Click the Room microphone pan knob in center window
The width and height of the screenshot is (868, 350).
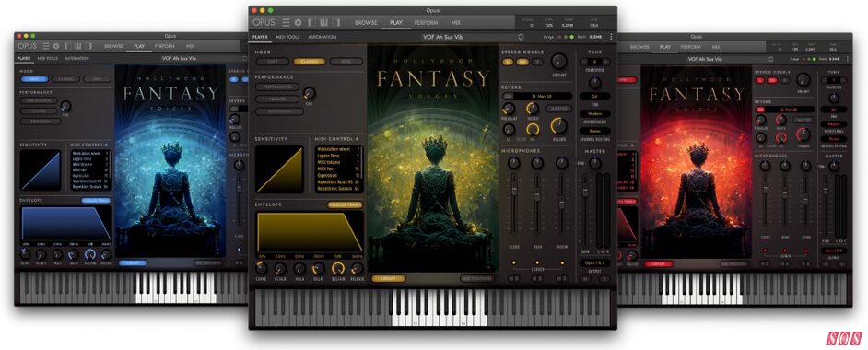(x=562, y=163)
